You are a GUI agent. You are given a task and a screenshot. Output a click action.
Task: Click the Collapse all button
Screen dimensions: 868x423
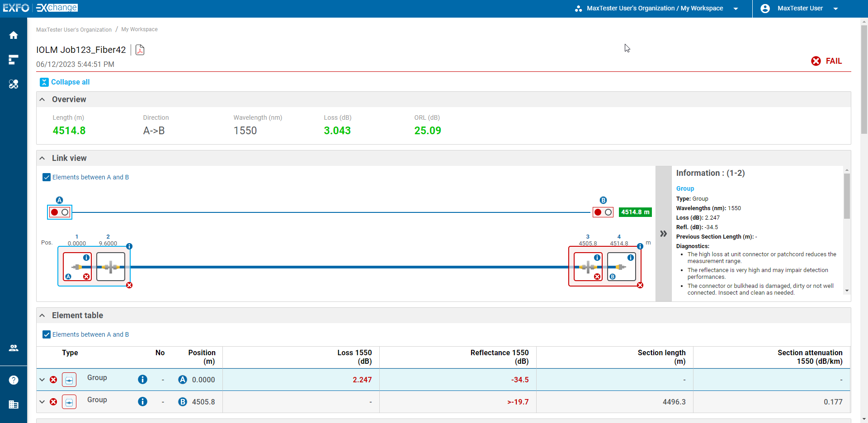(64, 82)
